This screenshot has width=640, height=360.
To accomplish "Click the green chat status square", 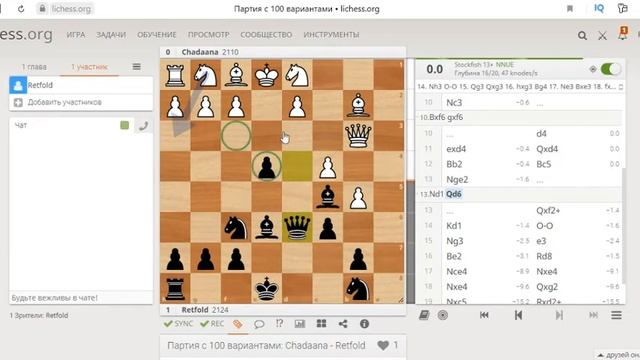I will coord(124,125).
